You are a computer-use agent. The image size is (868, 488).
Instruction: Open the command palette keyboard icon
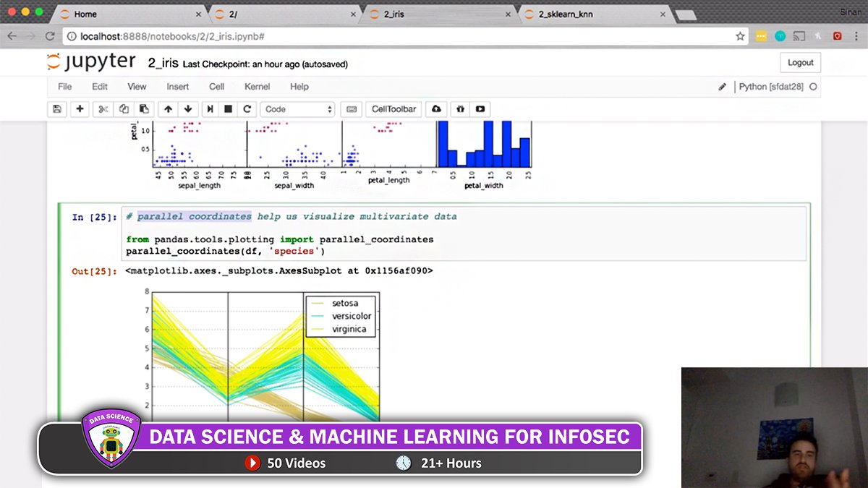tap(351, 108)
